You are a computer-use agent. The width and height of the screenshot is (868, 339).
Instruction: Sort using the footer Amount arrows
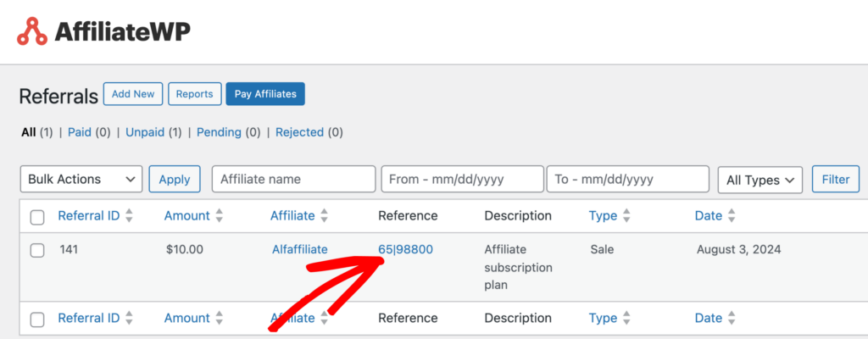[x=220, y=319]
